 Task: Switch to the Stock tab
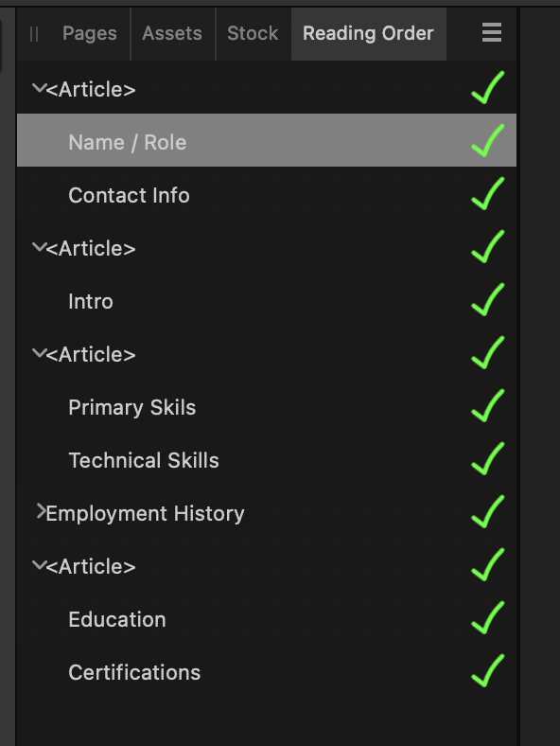pos(253,33)
